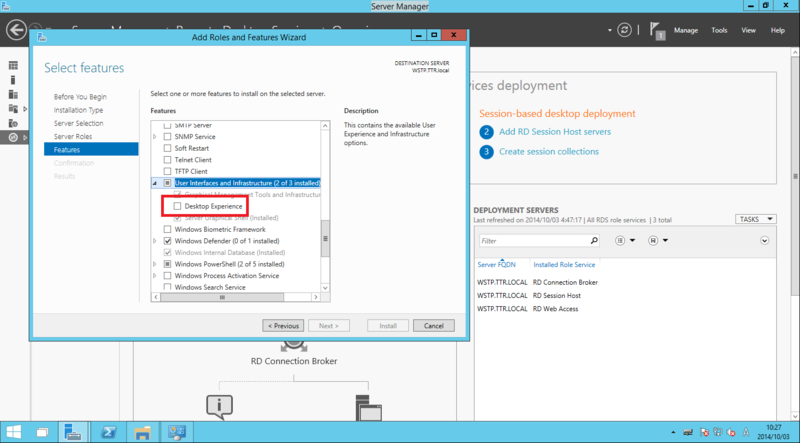
Task: Select the IIS icon in sidebar
Action: [x=13, y=123]
